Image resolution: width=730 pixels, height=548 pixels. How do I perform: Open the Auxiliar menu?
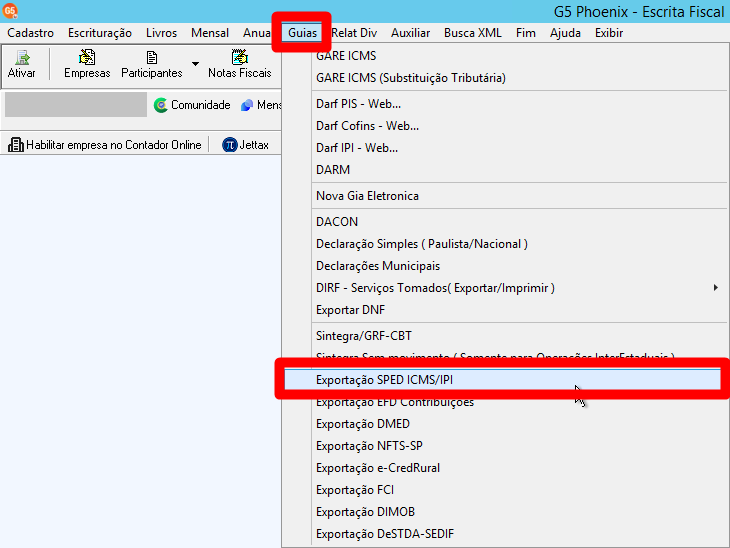411,33
